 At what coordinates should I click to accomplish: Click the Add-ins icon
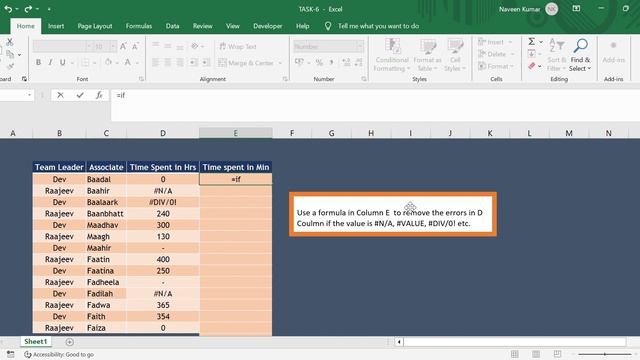coord(613,51)
